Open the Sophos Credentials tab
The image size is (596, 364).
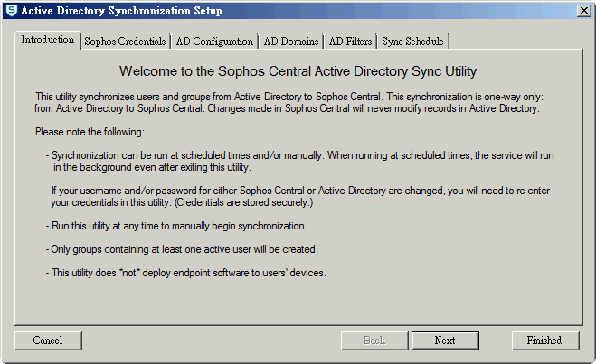point(125,42)
